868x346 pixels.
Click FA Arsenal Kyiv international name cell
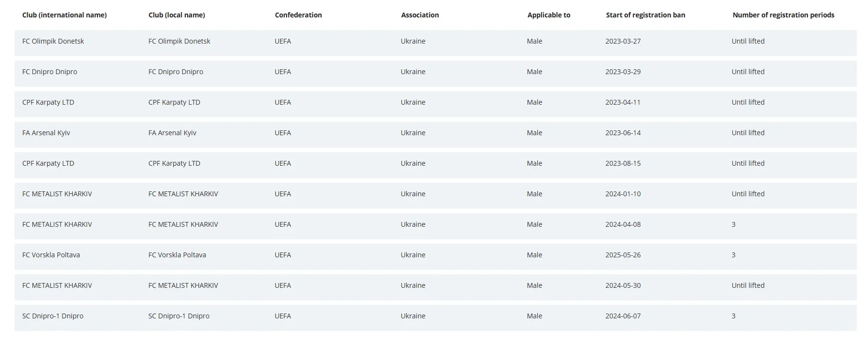click(x=46, y=133)
